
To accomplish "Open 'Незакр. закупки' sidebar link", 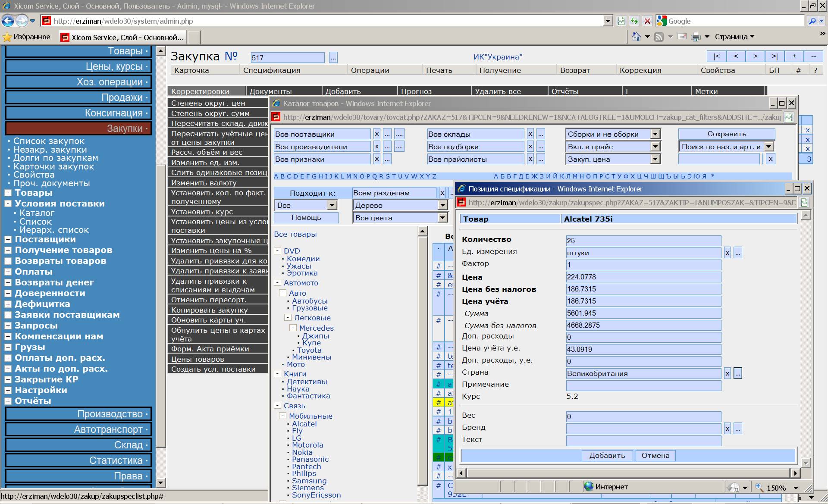I will pyautogui.click(x=50, y=150).
